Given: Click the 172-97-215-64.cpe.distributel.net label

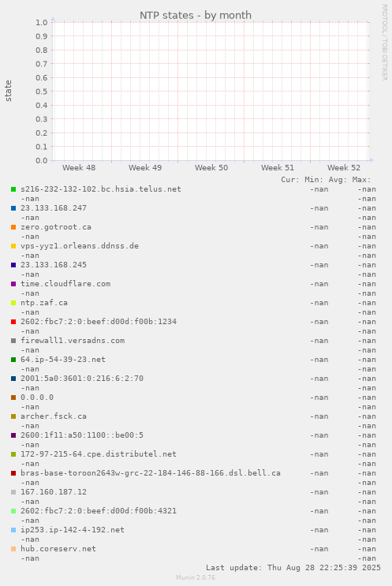Looking at the screenshot, I should pyautogui.click(x=99, y=454).
